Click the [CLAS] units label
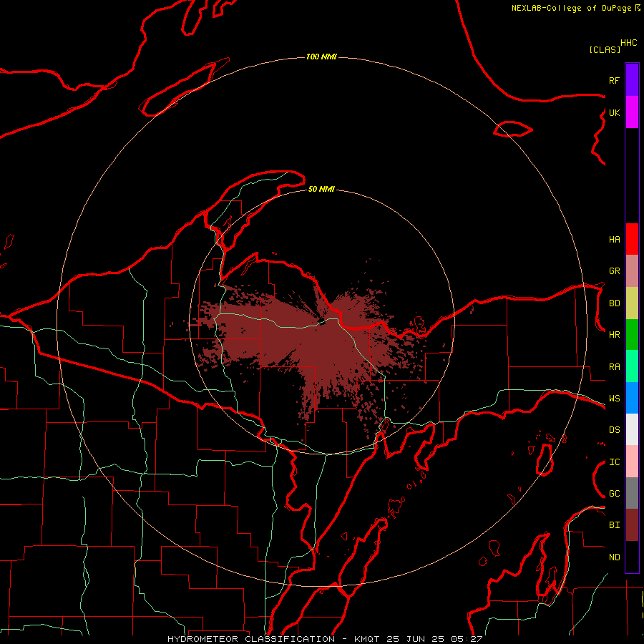The width and height of the screenshot is (644, 644). pyautogui.click(x=605, y=50)
